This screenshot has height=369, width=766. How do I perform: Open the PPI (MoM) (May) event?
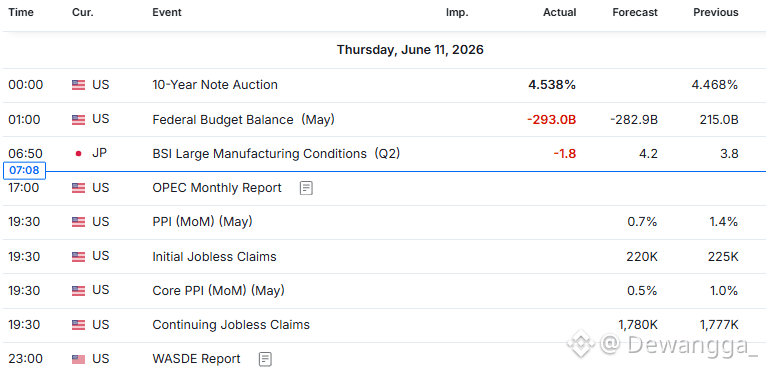pos(202,222)
